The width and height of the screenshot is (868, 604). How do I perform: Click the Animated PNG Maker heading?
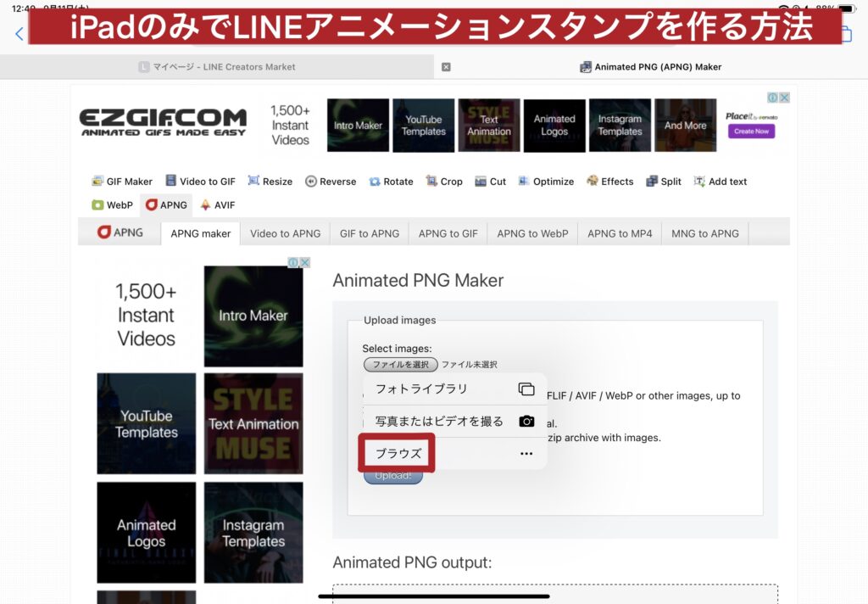(x=418, y=281)
